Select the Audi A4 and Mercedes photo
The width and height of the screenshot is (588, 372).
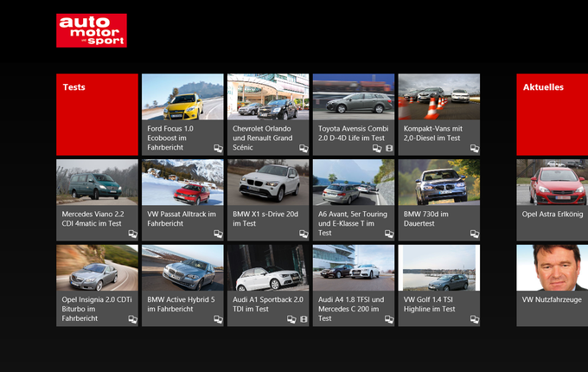pyautogui.click(x=354, y=267)
